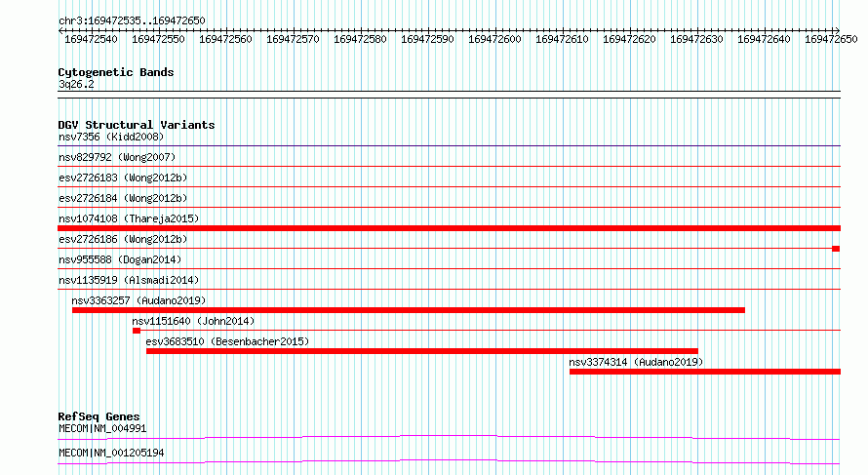
Task: Select the 3q26.2 band label
Action: (x=76, y=84)
